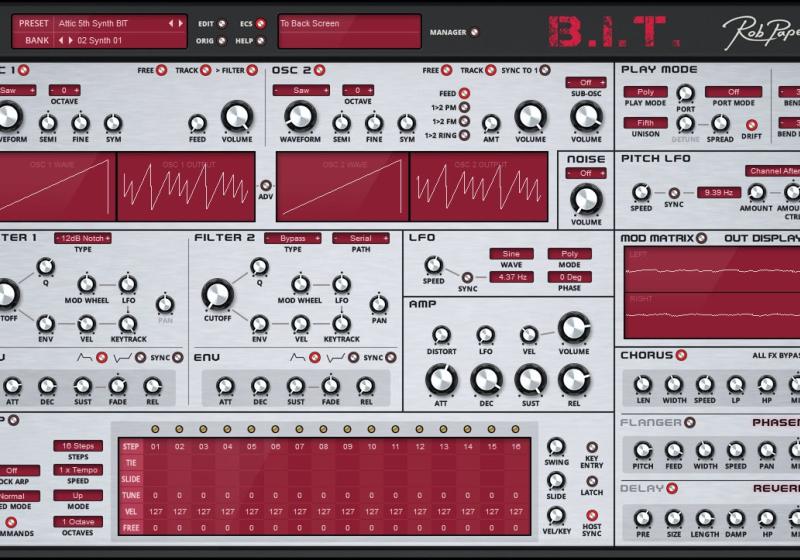Image resolution: width=800 pixels, height=560 pixels.
Task: Click the arpeggiator SWING knob
Action: 556,446
